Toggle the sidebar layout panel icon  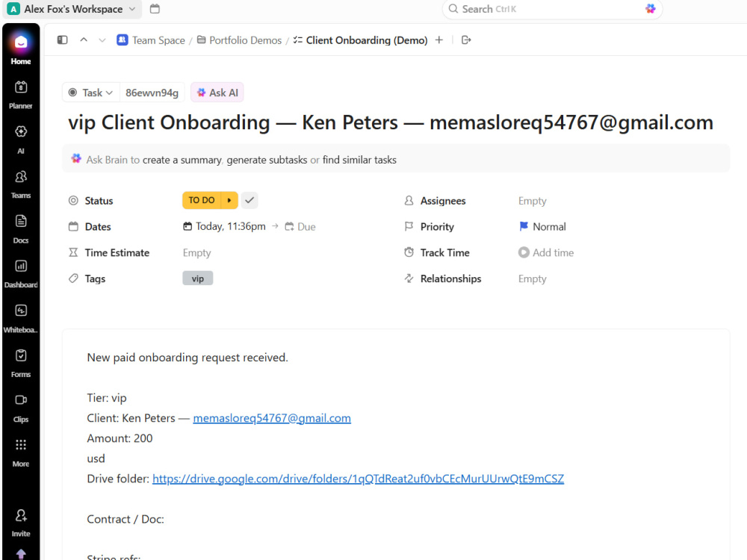tap(63, 40)
